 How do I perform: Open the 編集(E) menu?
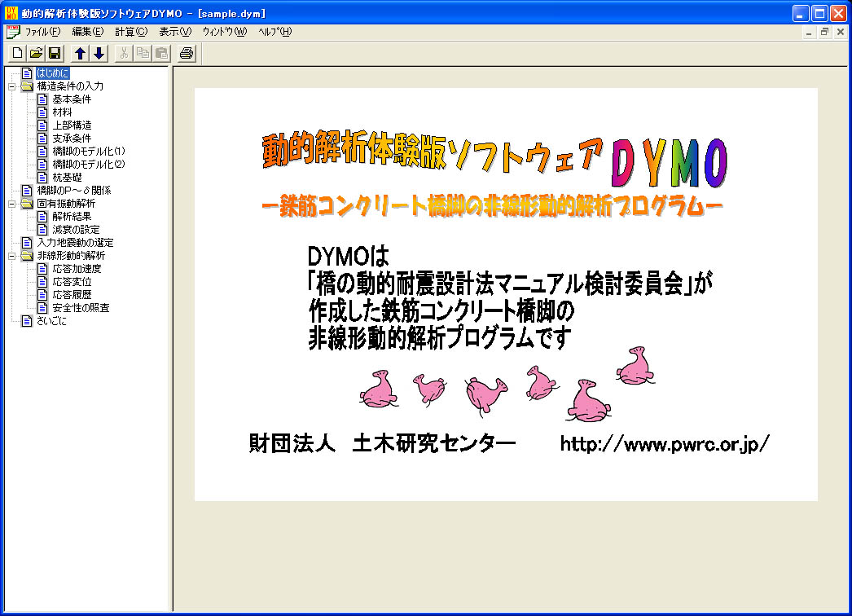pos(87,32)
